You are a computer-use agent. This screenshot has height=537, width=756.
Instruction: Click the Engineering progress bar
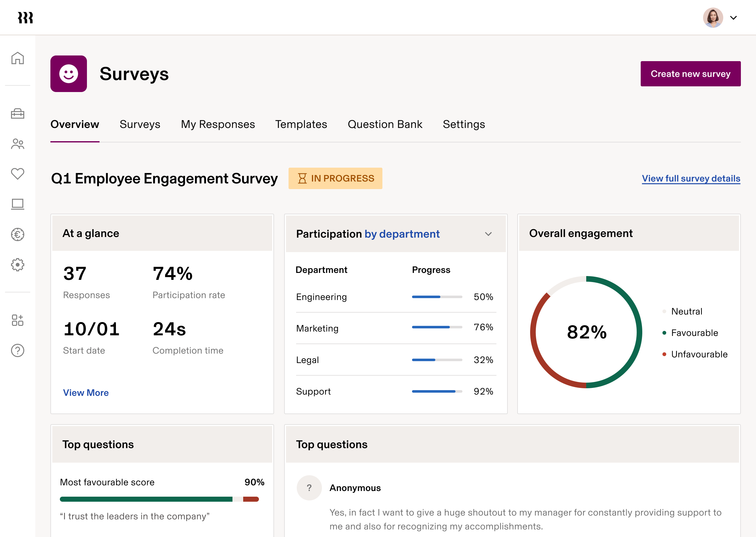437,297
